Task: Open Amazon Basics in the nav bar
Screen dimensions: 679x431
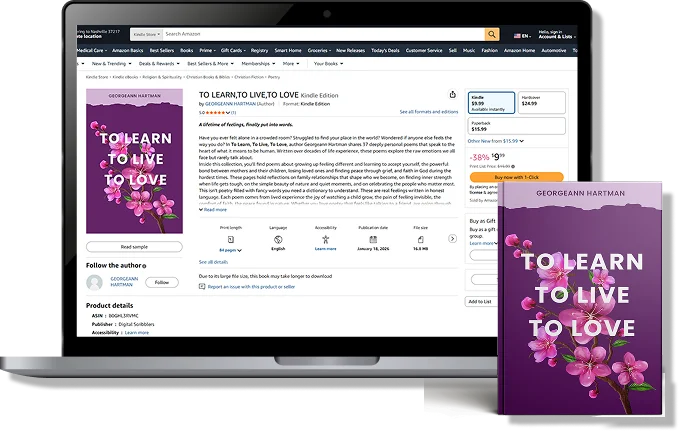Action: pyautogui.click(x=128, y=51)
